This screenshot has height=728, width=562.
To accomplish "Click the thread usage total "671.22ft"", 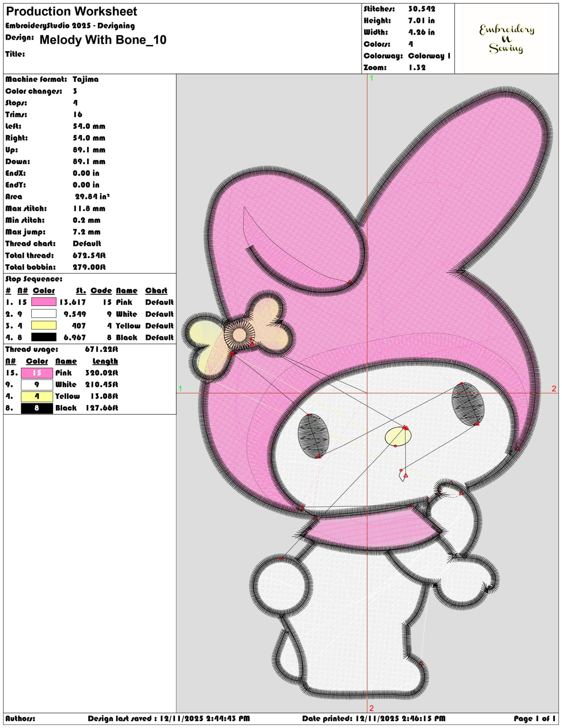I will (x=102, y=349).
